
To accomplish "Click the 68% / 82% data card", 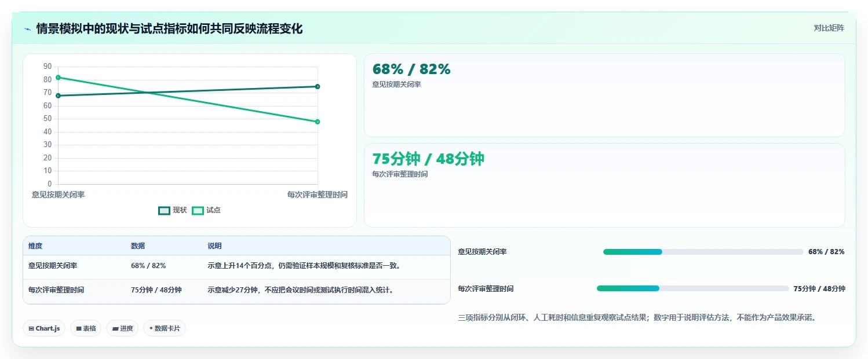I will pos(604,95).
